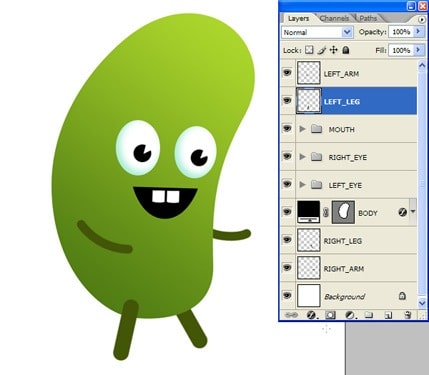Create new adjustment layer icon
The height and width of the screenshot is (375, 429).
pos(350,315)
